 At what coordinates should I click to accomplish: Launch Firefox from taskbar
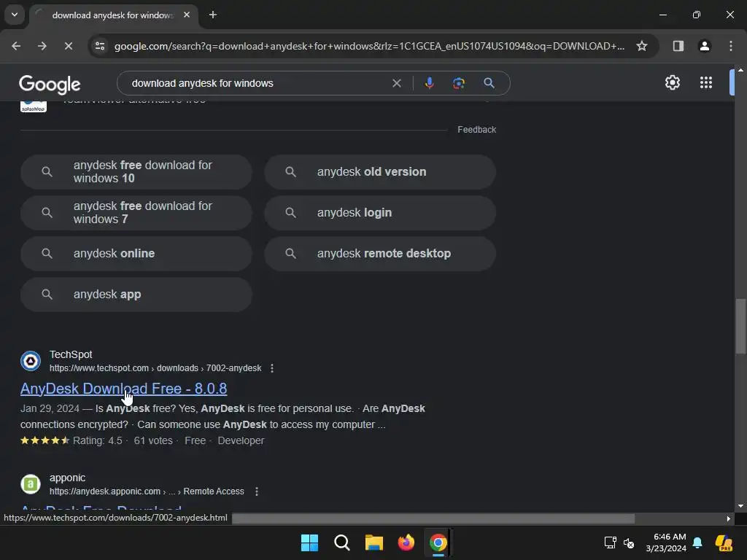[x=406, y=542]
